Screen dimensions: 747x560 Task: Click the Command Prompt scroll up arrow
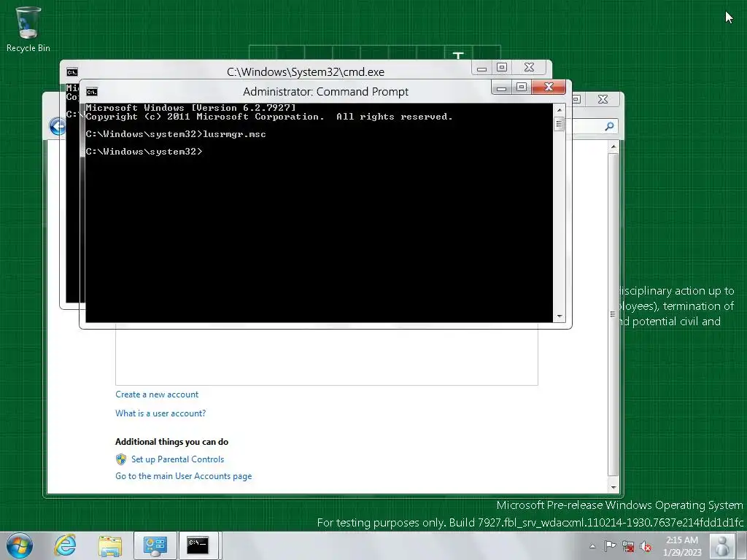point(560,109)
